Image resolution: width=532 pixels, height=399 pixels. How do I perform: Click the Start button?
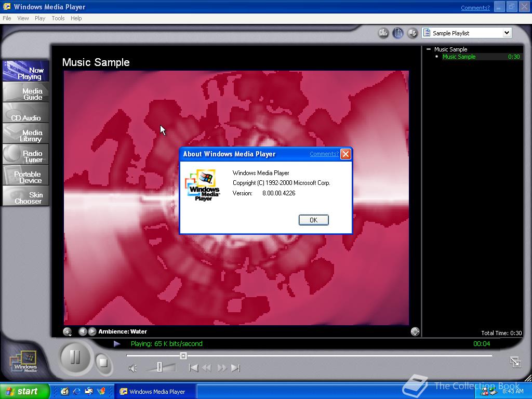click(24, 391)
